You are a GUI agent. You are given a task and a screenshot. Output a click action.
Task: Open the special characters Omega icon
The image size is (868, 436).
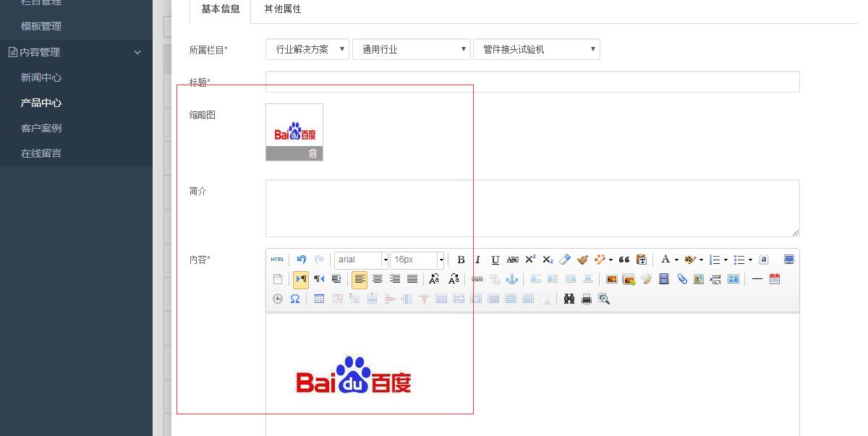click(x=295, y=299)
